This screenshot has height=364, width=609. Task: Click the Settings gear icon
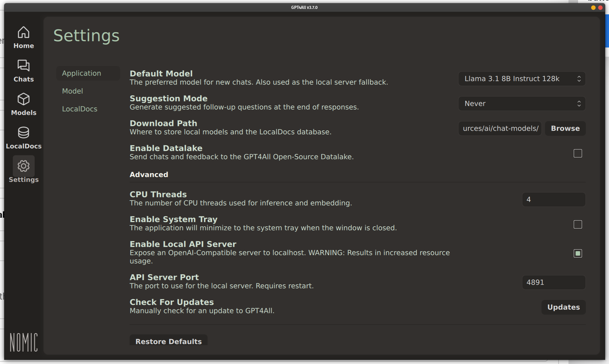coord(23,166)
